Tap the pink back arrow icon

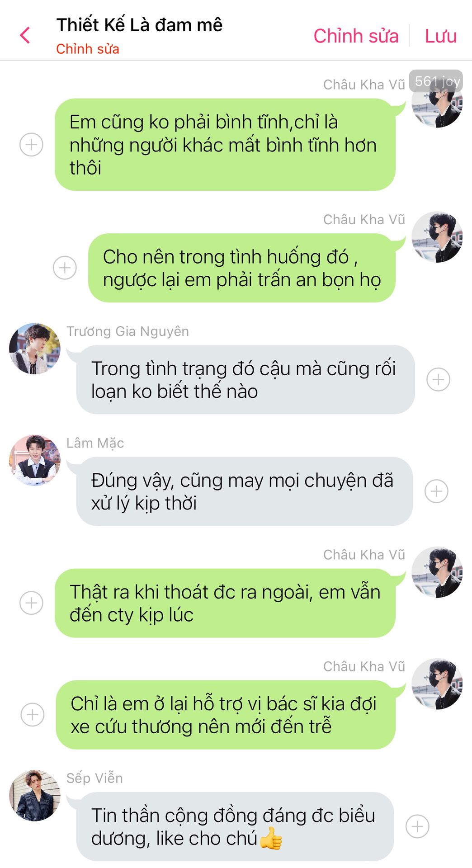(25, 35)
